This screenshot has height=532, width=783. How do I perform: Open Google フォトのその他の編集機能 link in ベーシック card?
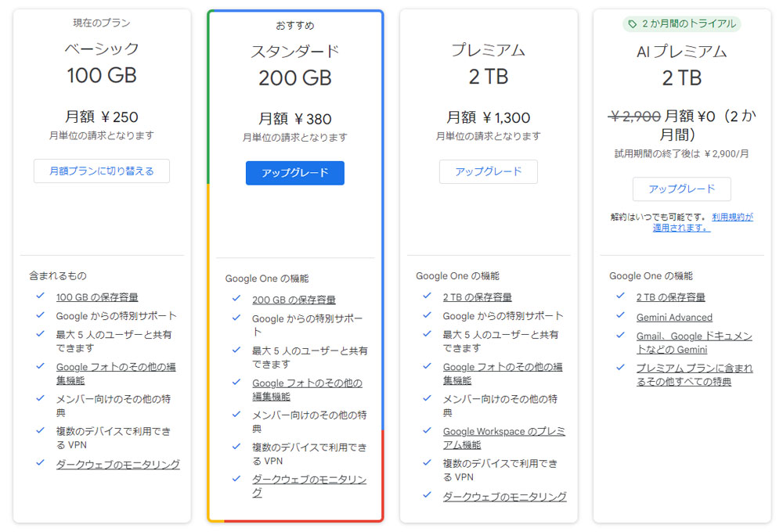click(x=116, y=374)
